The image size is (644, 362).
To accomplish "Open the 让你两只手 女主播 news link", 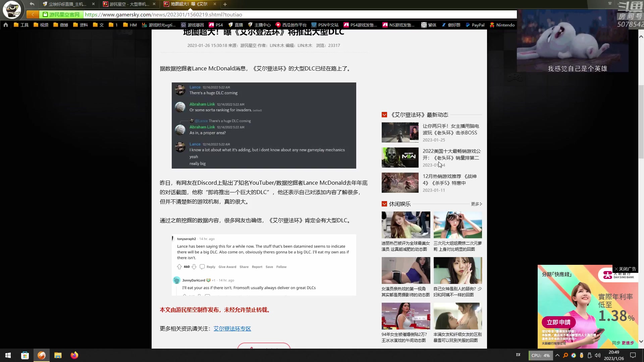I will click(451, 129).
